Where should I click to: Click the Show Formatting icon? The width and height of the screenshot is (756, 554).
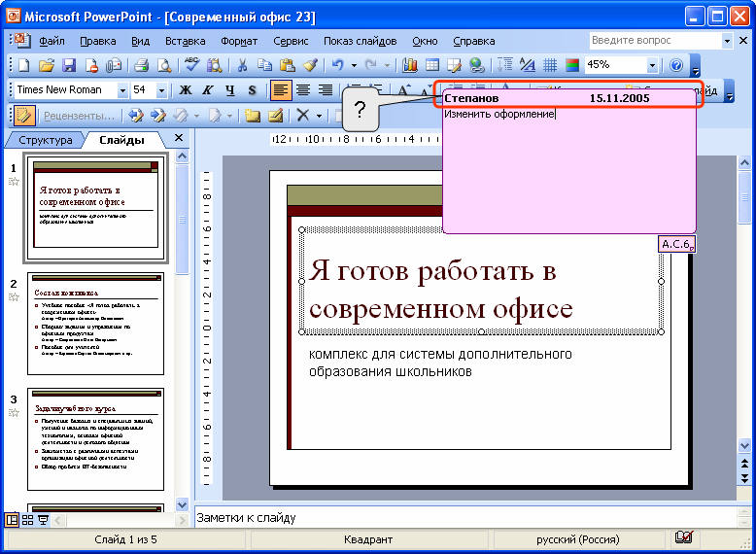click(528, 65)
